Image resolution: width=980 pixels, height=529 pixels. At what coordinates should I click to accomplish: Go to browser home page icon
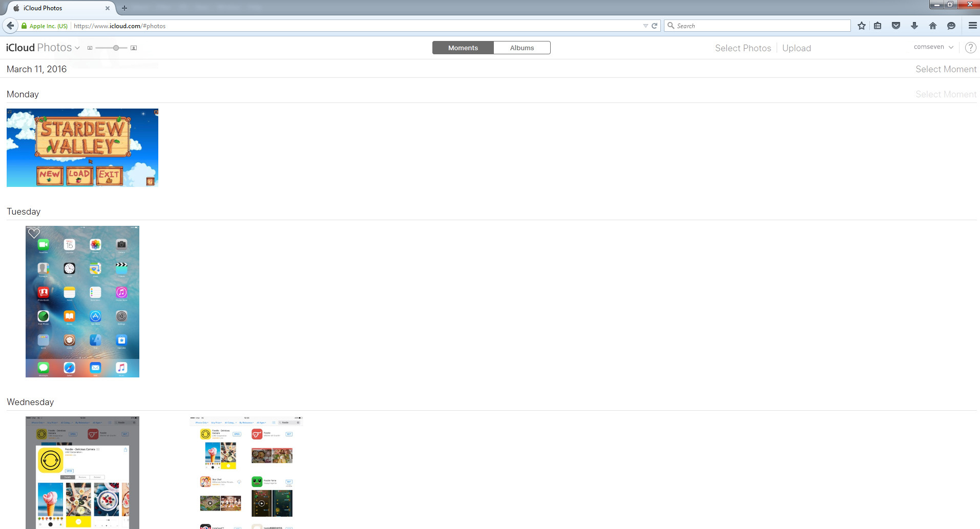(933, 26)
